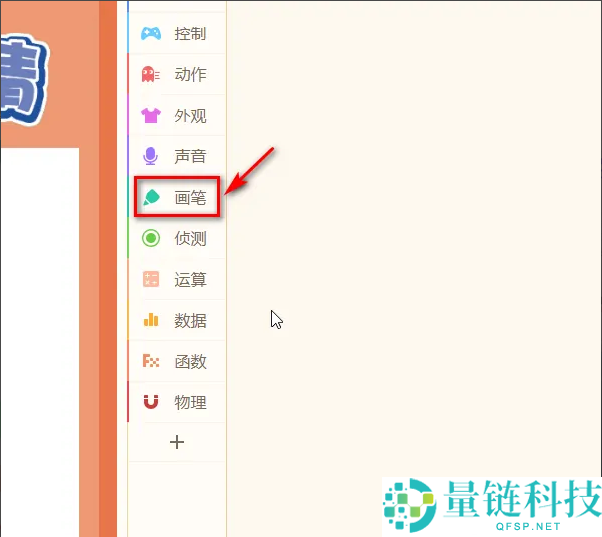Select the orange bar chart 数据 icon
The height and width of the screenshot is (537, 602).
[x=151, y=320]
